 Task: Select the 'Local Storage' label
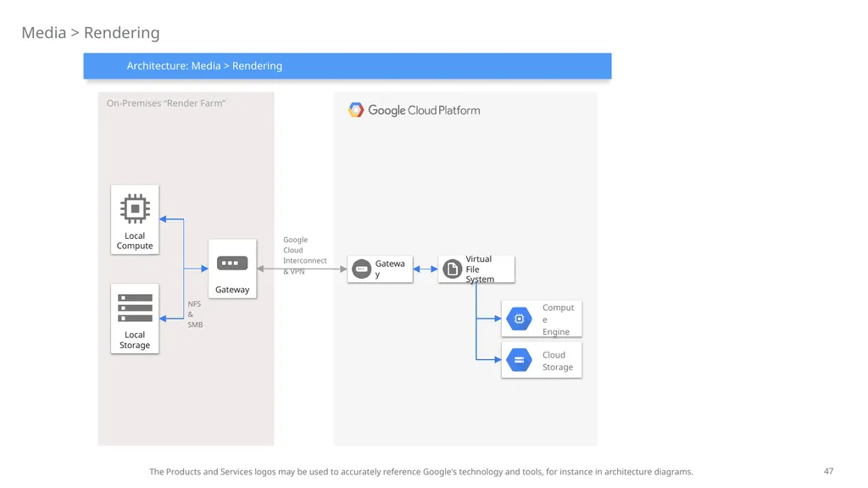[135, 340]
